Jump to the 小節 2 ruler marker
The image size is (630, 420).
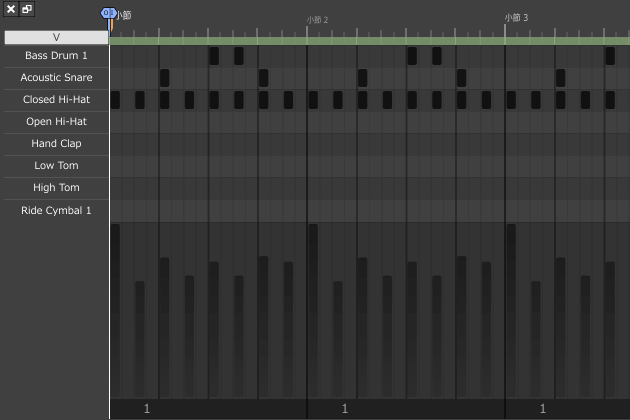click(317, 20)
